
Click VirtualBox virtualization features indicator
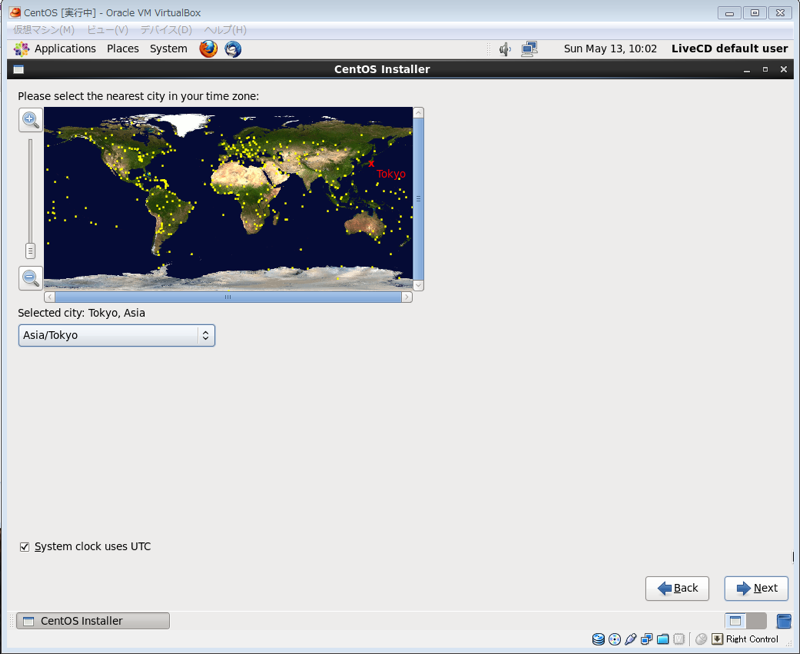point(679,639)
